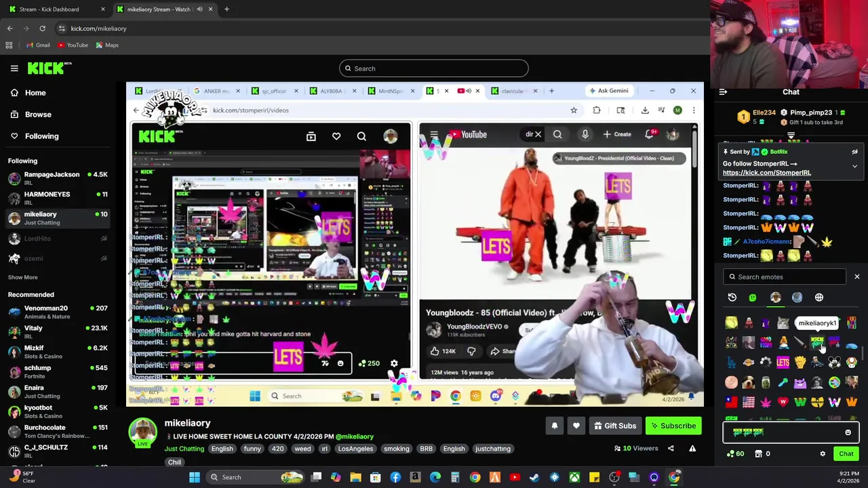This screenshot has width=868, height=488.
Task: Open the kick.com/StomperIRL pinned link
Action: pyautogui.click(x=766, y=173)
